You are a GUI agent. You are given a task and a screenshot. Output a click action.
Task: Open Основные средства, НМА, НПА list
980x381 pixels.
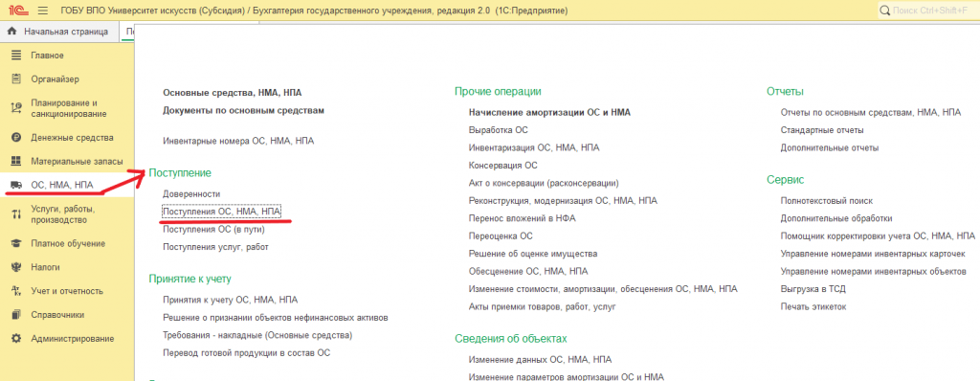(232, 93)
